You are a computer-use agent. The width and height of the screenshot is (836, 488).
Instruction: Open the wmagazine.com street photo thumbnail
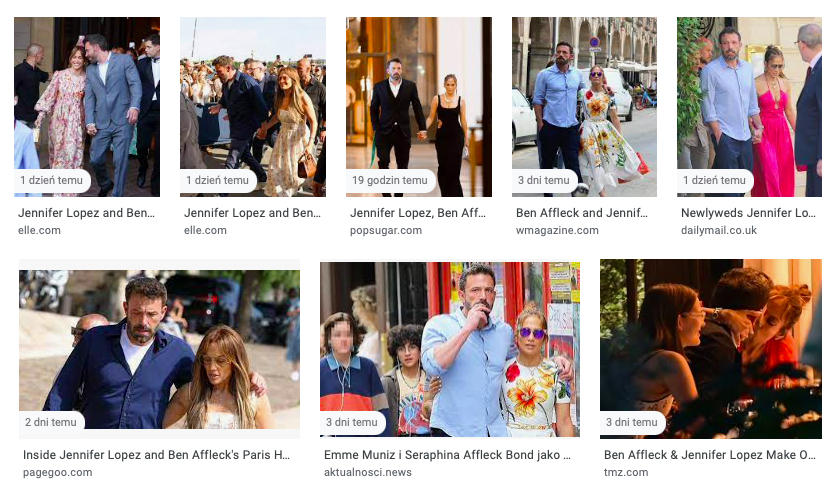point(584,107)
